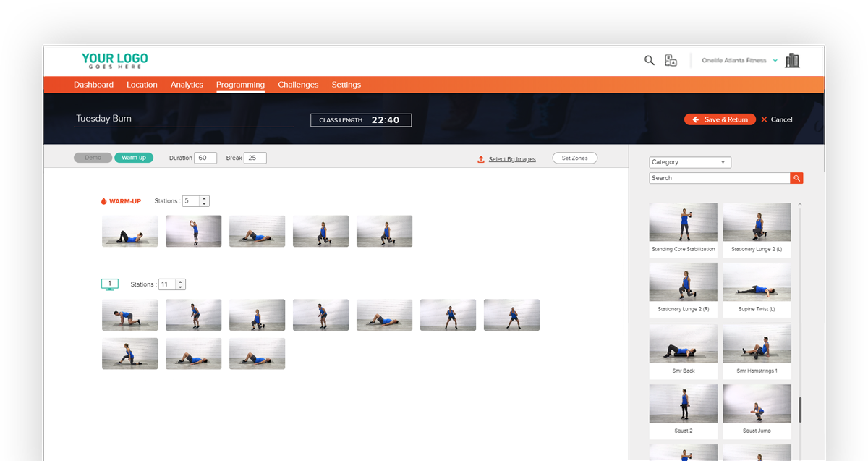This screenshot has width=868, height=461.
Task: Increase screen 1 Stations count with up arrow
Action: [181, 282]
